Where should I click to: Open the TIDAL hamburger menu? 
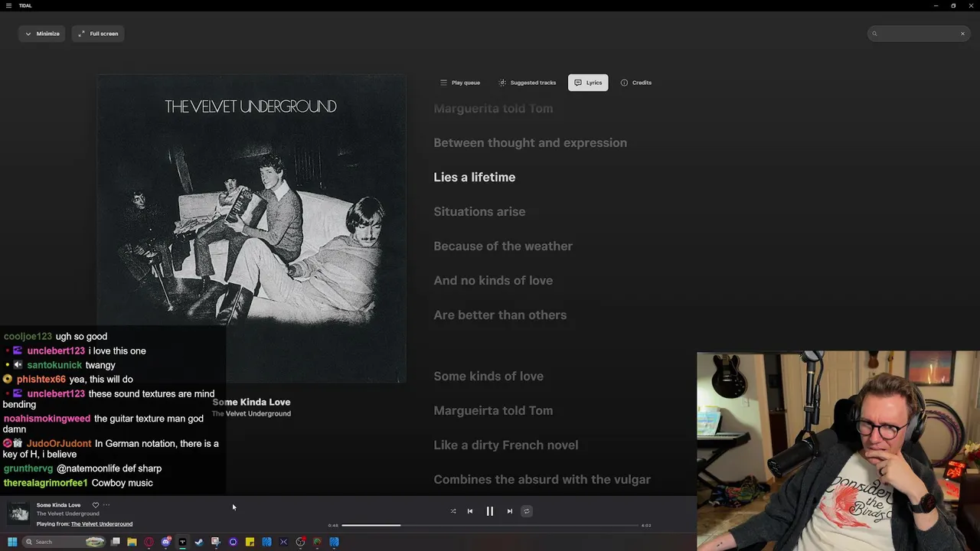[x=8, y=5]
